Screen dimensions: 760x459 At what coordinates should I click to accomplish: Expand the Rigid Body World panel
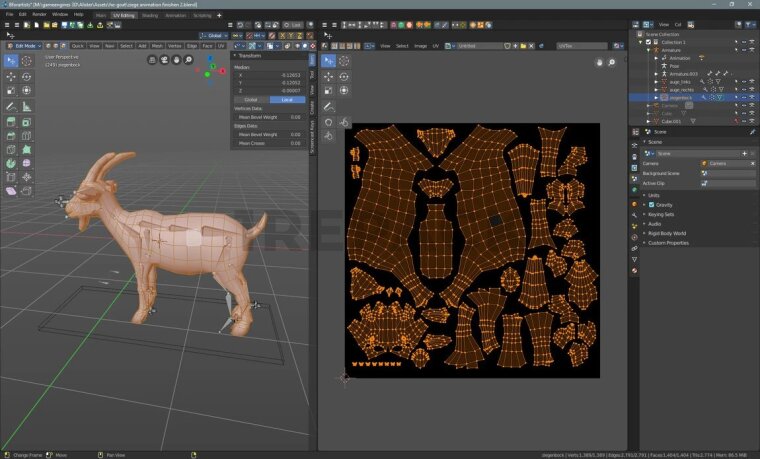click(666, 233)
